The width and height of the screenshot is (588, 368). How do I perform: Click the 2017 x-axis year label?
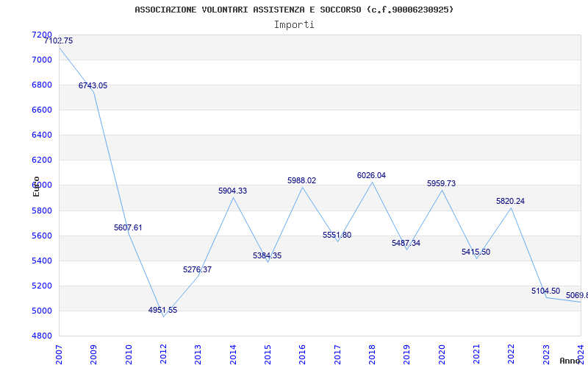click(337, 354)
